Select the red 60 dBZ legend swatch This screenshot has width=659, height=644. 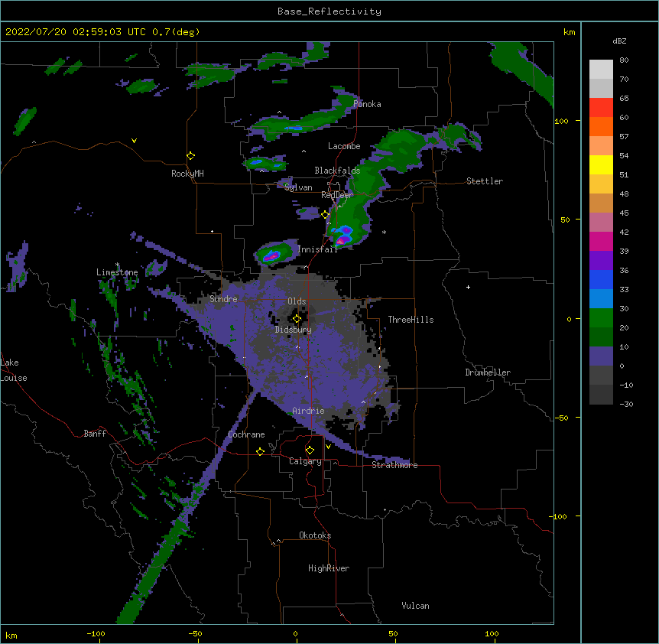coord(601,108)
